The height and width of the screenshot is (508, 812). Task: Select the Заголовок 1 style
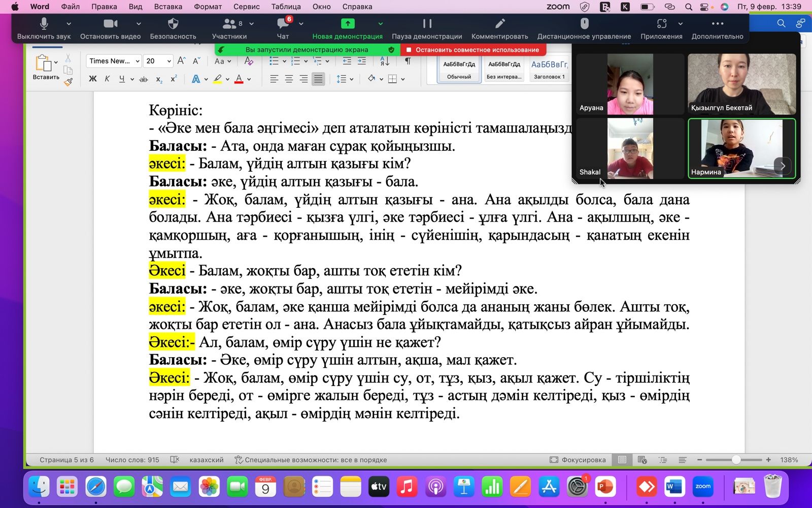549,69
